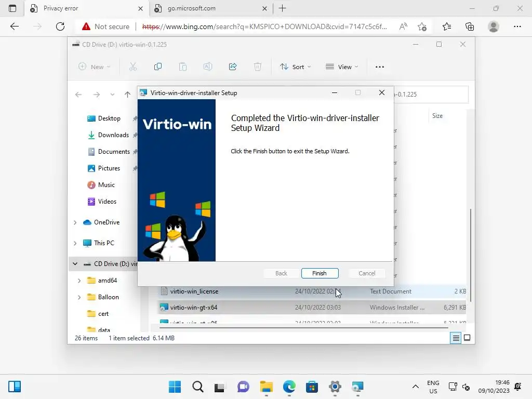Image resolution: width=532 pixels, height=399 pixels.
Task: Click the Not secure warning indicator
Action: tap(106, 26)
